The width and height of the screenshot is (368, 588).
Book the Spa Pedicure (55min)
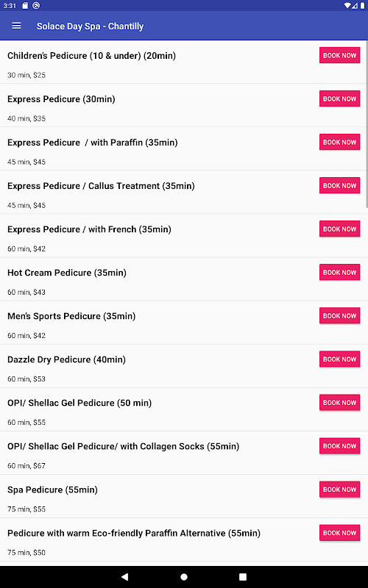[x=339, y=490]
